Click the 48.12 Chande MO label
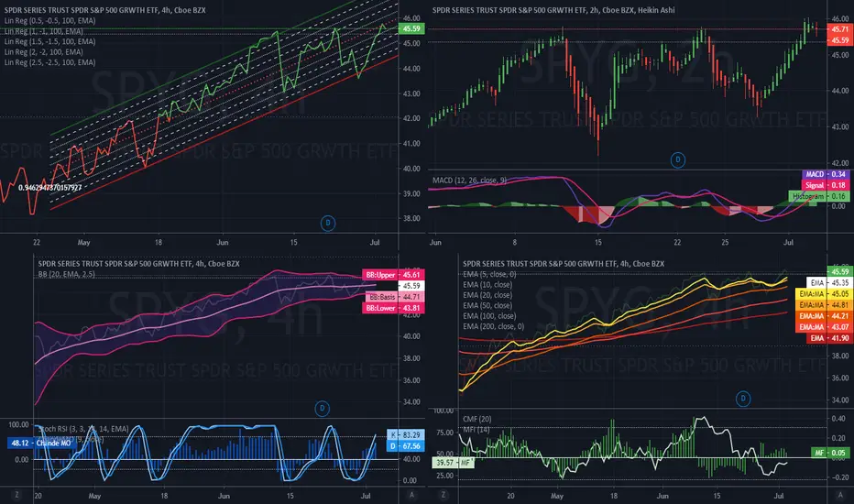 (41, 443)
